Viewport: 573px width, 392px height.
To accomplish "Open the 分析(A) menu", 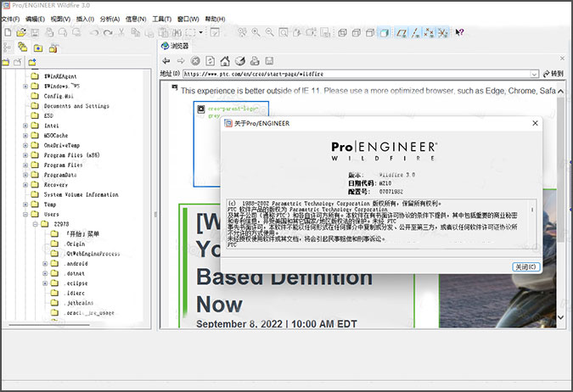I will click(110, 19).
